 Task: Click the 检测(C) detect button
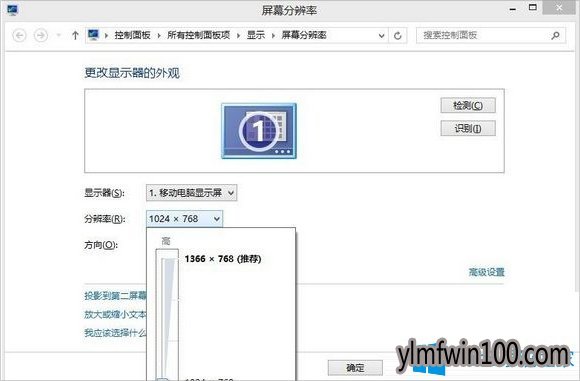(x=468, y=105)
